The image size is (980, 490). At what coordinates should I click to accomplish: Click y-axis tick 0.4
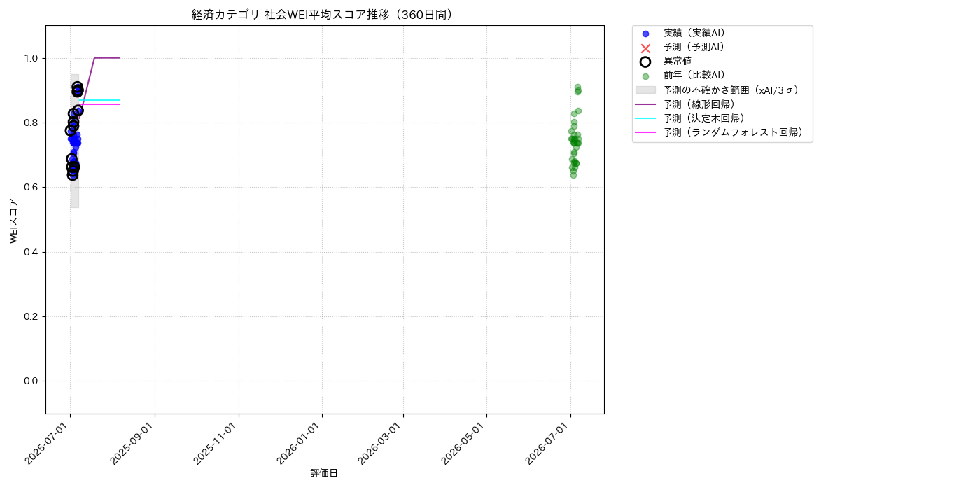(x=32, y=252)
